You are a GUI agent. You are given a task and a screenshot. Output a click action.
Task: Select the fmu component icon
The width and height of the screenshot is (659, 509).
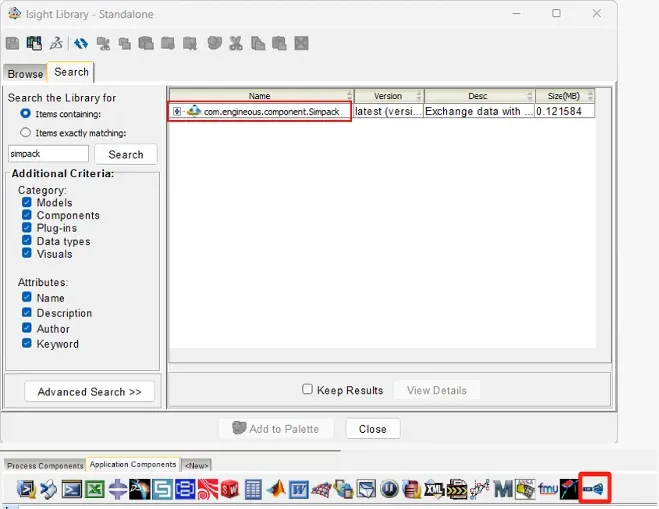(x=548, y=489)
